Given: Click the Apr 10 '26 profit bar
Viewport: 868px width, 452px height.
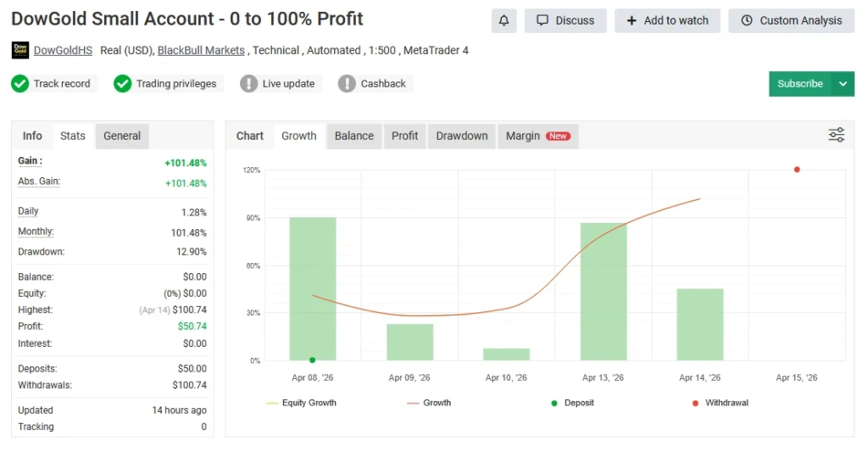Looking at the screenshot, I should pos(507,354).
